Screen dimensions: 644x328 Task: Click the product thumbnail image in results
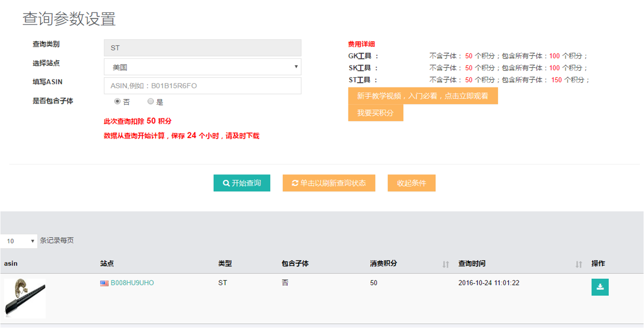[25, 298]
